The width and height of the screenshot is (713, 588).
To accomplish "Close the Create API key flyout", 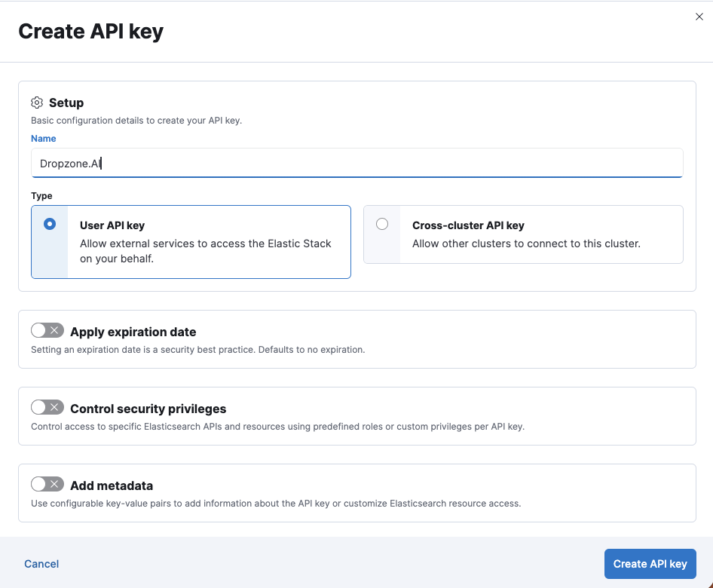I will tap(699, 17).
